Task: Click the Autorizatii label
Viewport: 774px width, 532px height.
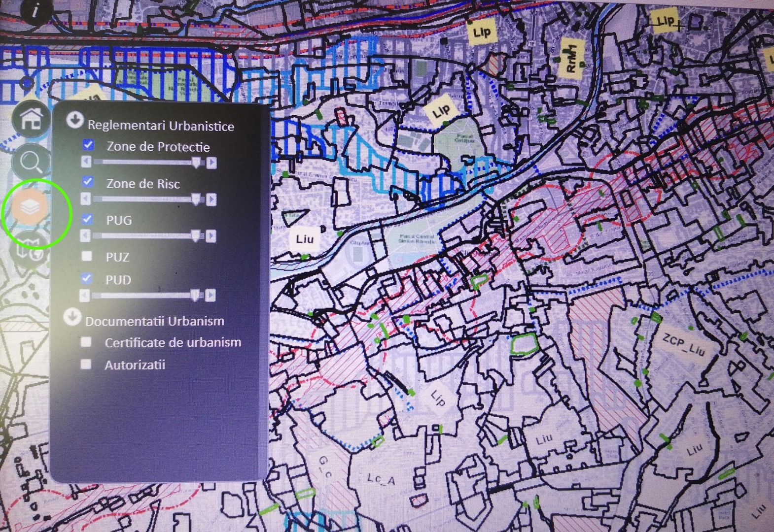Action: click(x=135, y=365)
